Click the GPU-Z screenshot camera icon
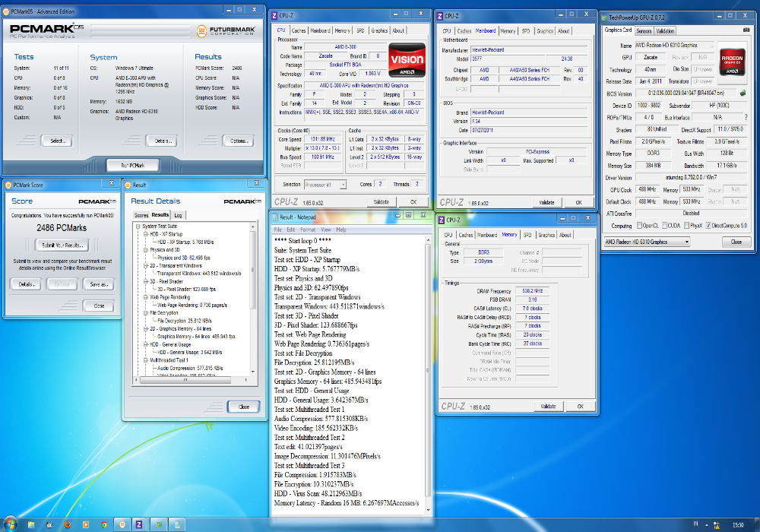This screenshot has height=532, width=760. pos(746,30)
